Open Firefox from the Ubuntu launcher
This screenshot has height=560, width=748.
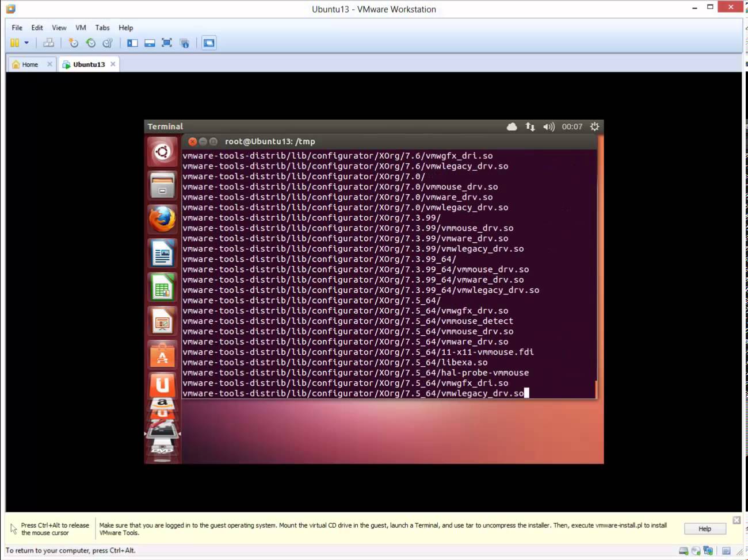(162, 219)
